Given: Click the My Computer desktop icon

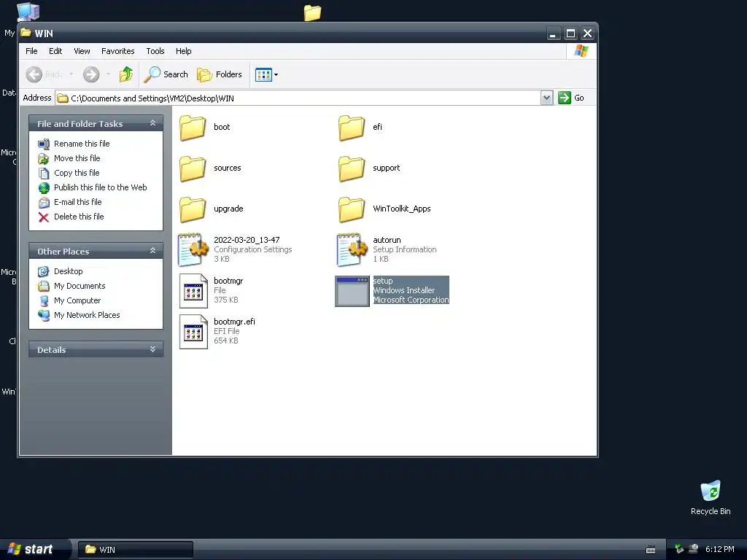Looking at the screenshot, I should point(28,11).
